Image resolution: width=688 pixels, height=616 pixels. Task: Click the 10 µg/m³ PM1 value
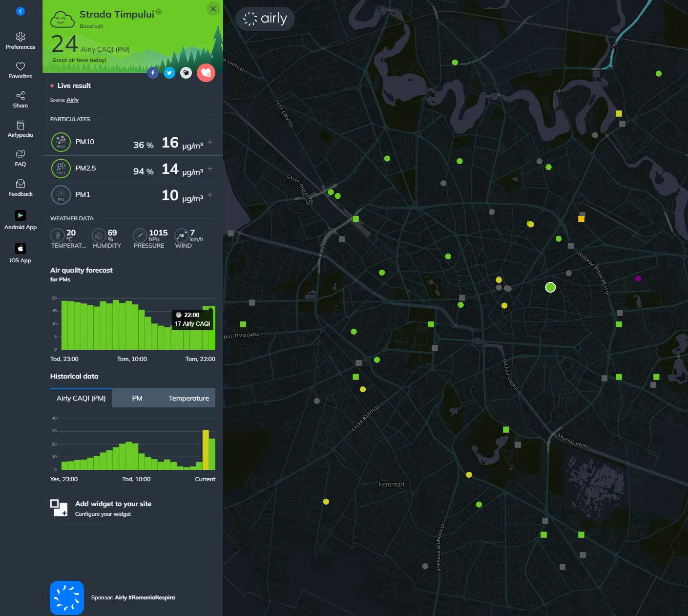point(182,195)
